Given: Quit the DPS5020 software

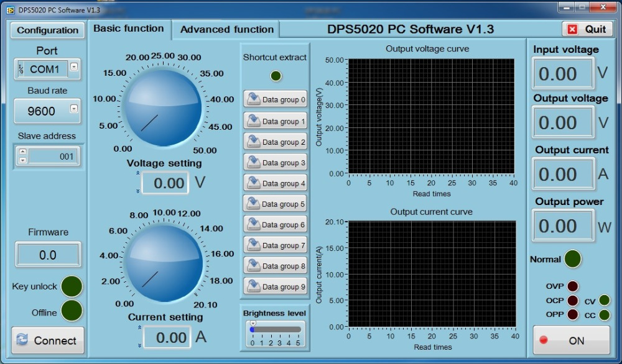Looking at the screenshot, I should 587,29.
